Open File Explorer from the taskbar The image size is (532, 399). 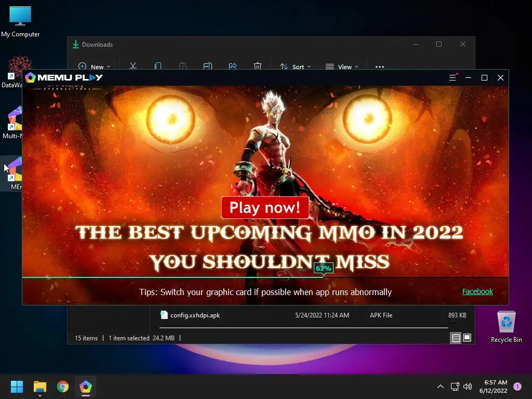click(39, 387)
